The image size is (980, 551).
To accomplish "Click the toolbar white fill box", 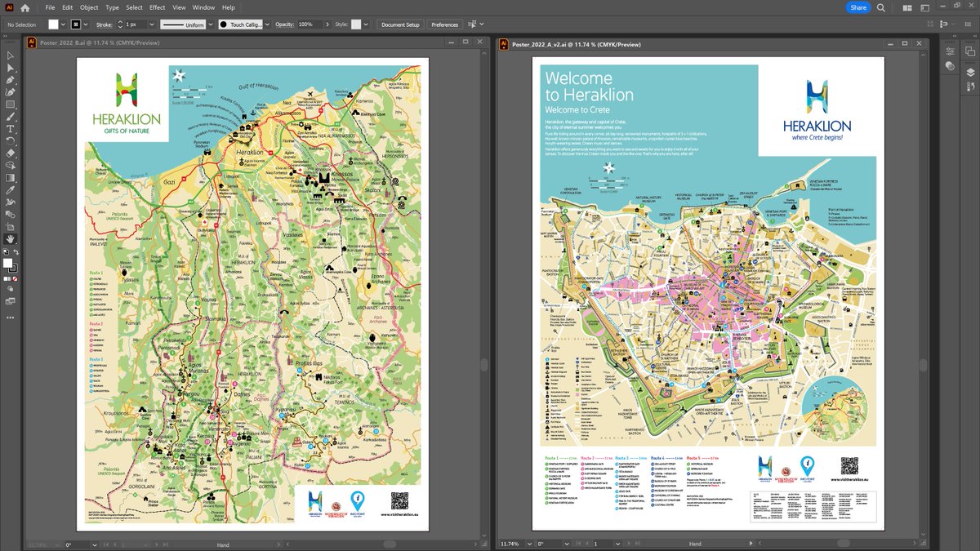I will 8,263.
